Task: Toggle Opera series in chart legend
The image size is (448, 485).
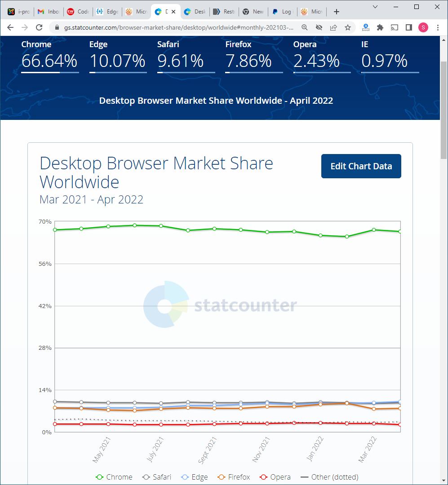Action: (275, 477)
